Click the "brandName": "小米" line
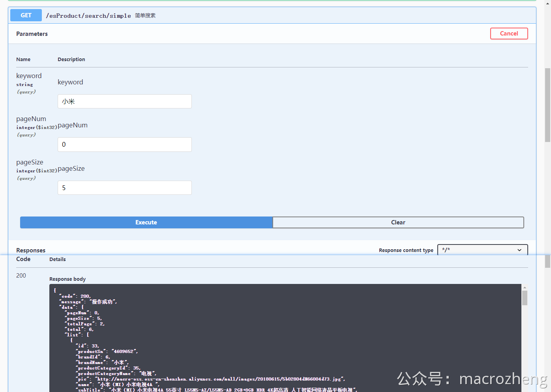Image resolution: width=551 pixels, height=392 pixels. point(102,362)
